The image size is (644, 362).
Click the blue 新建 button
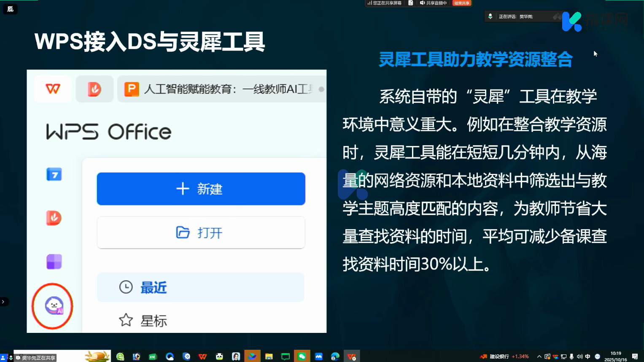201,189
